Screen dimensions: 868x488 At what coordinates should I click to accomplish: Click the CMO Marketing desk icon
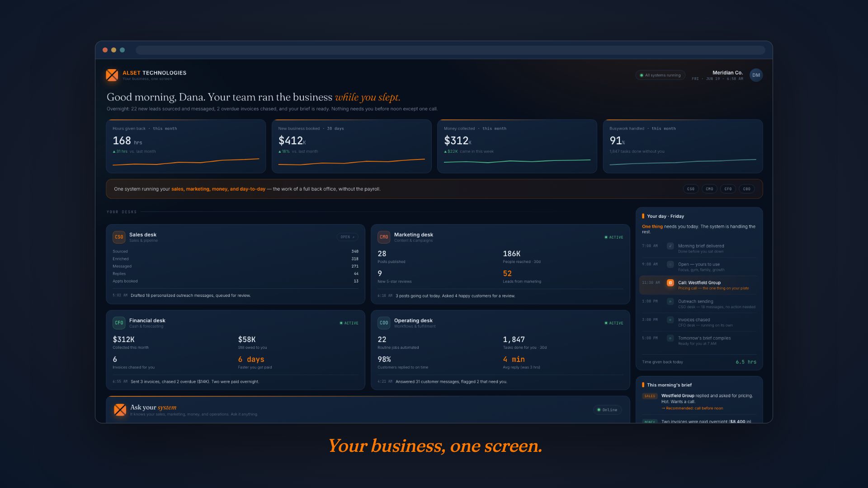[x=384, y=237]
